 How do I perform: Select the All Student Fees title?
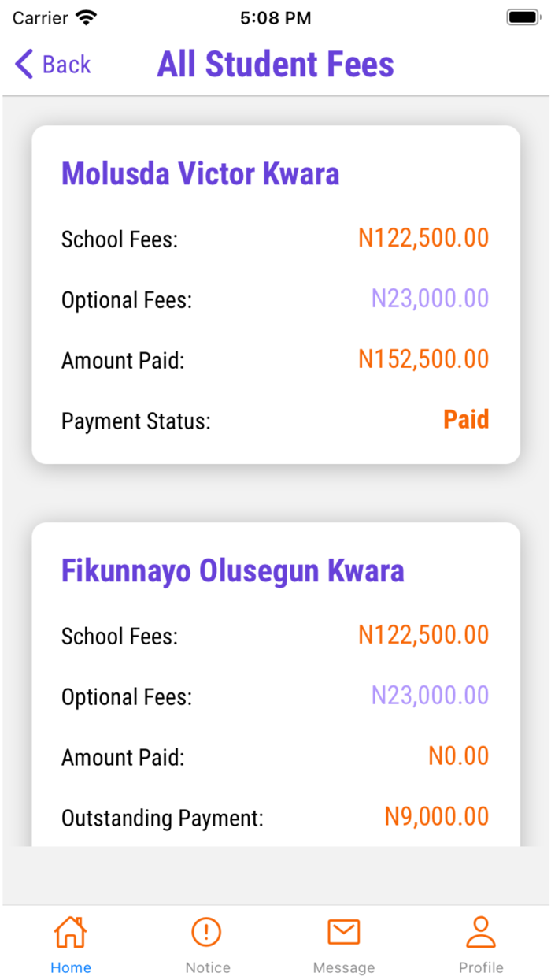(275, 64)
